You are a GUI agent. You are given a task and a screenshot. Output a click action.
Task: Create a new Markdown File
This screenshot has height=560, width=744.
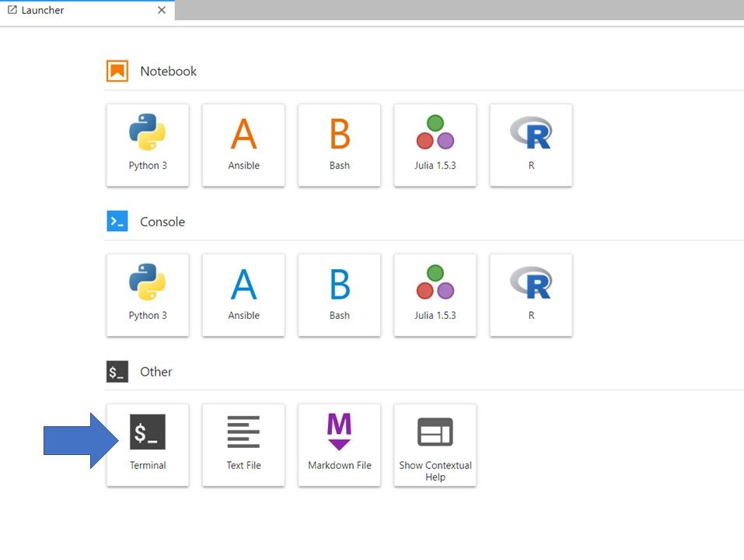(339, 445)
